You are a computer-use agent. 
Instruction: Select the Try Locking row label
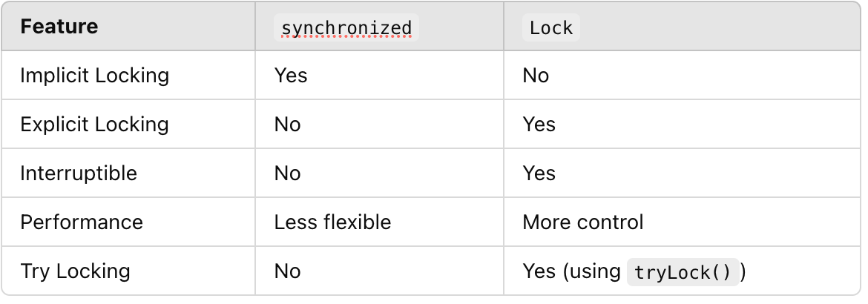(75, 271)
